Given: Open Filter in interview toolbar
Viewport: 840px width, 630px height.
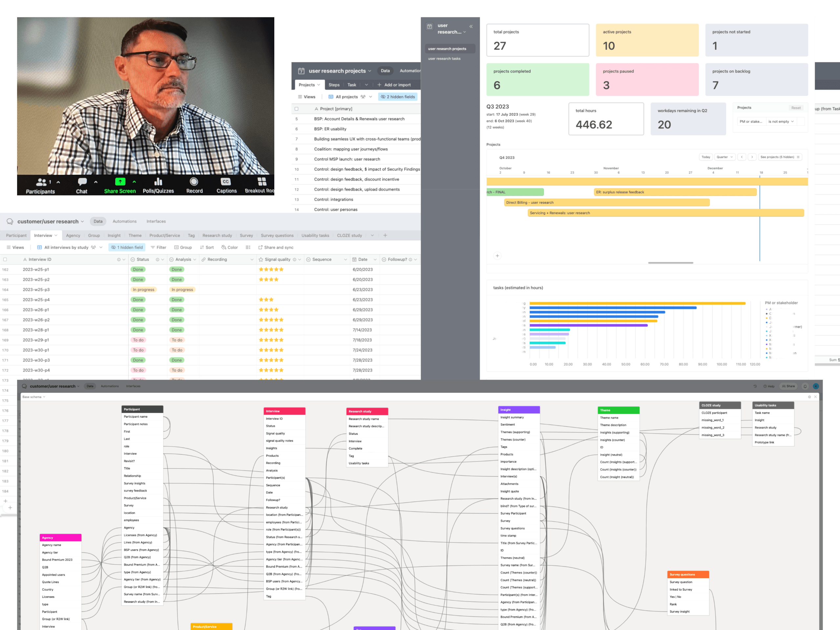Looking at the screenshot, I should [158, 247].
